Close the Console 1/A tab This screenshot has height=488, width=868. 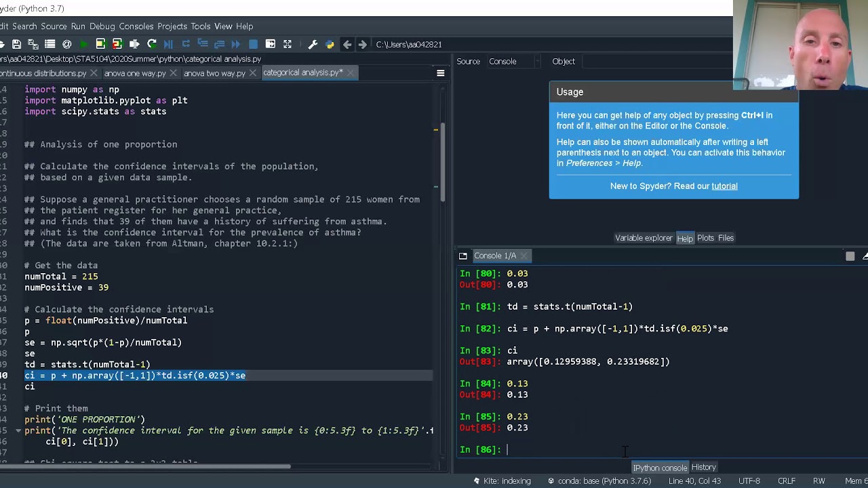(525, 256)
